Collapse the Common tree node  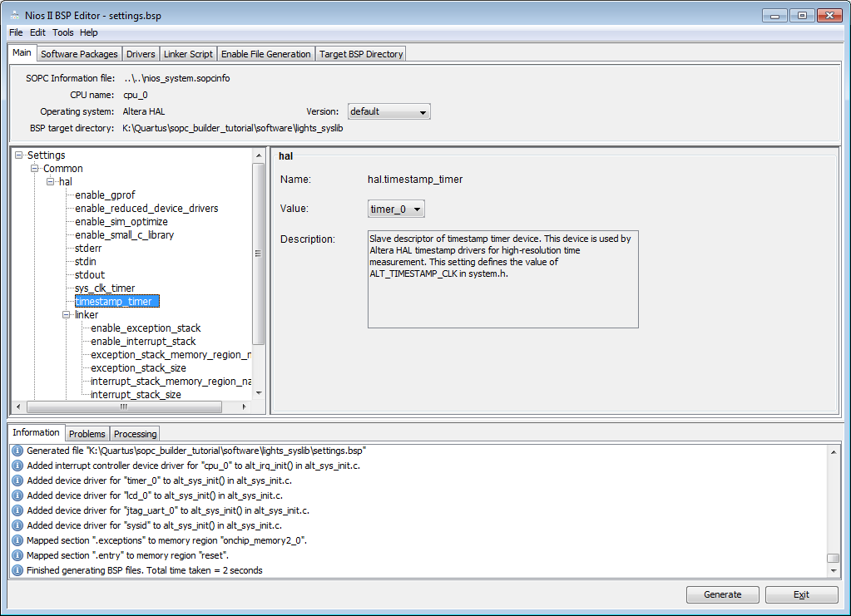35,169
